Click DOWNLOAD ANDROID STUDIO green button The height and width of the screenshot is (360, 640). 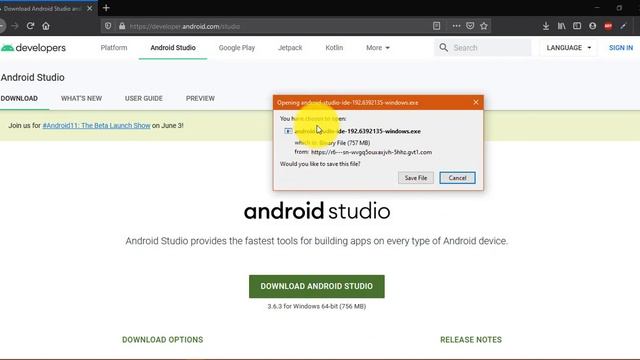click(x=317, y=286)
